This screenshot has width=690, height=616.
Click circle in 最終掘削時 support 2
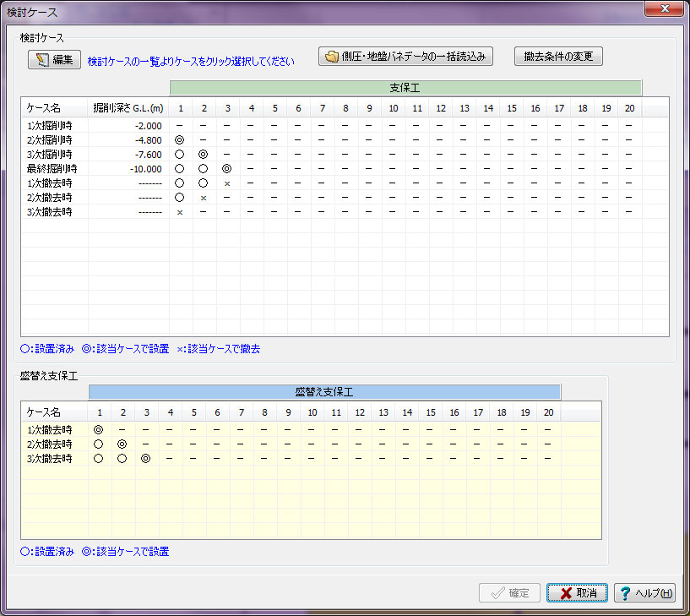(x=203, y=169)
